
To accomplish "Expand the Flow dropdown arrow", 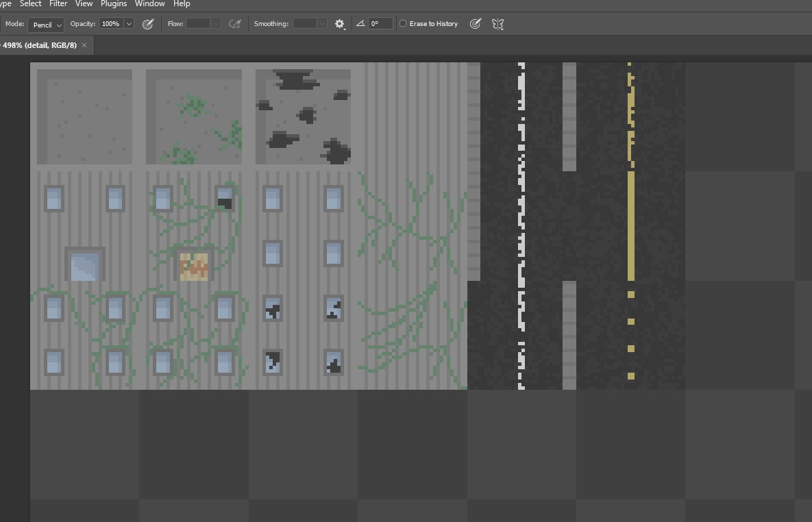I will (x=216, y=24).
